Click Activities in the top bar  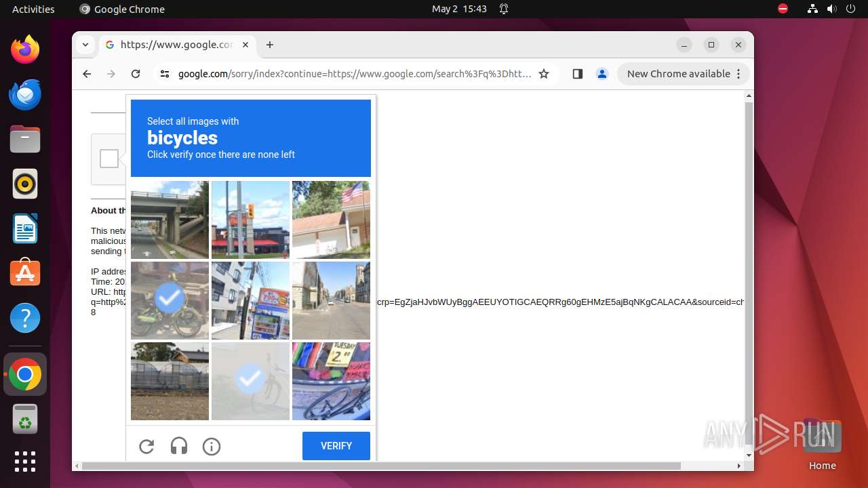(x=33, y=9)
